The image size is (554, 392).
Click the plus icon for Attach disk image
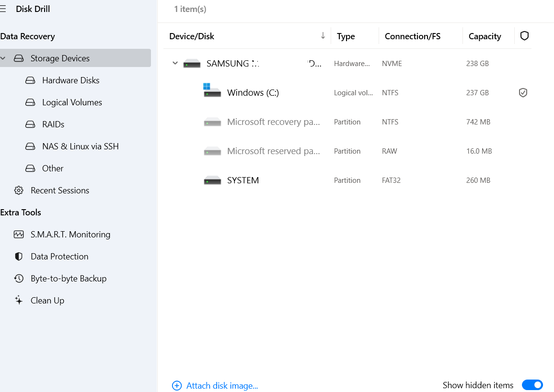click(x=177, y=386)
